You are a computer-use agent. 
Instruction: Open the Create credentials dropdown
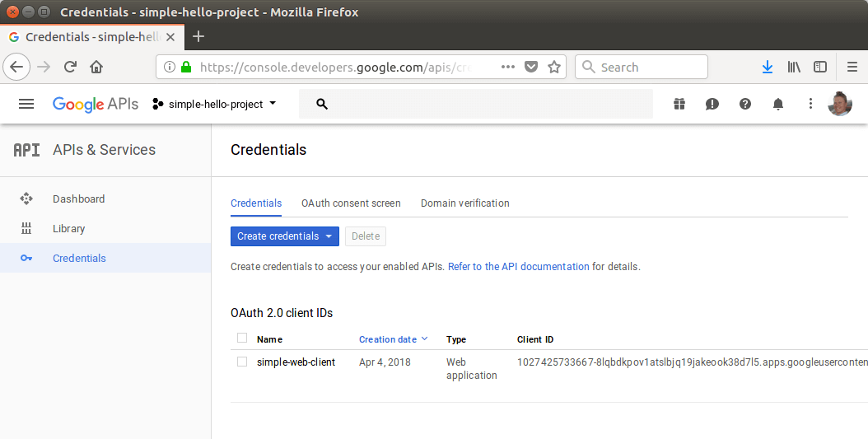[x=284, y=236]
